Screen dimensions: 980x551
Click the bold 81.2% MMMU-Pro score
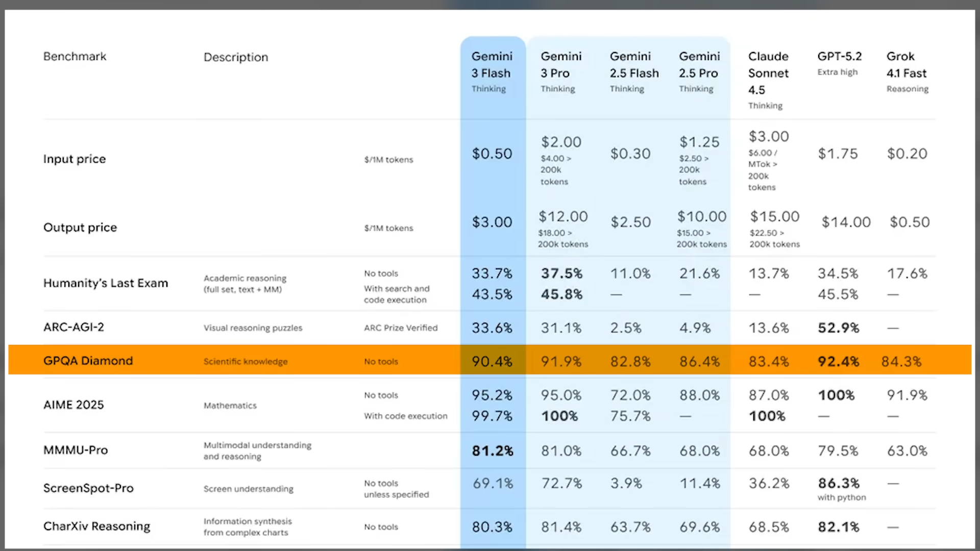point(492,450)
